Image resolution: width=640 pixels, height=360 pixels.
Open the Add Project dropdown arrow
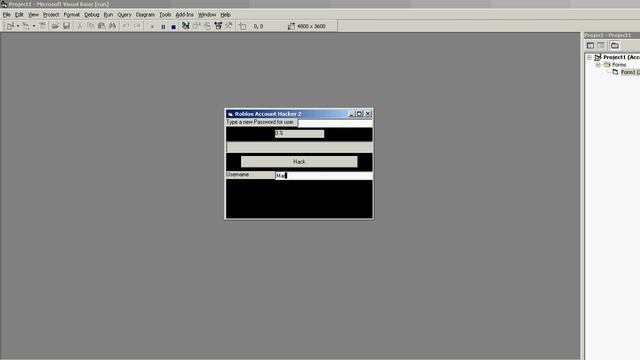[18, 26]
